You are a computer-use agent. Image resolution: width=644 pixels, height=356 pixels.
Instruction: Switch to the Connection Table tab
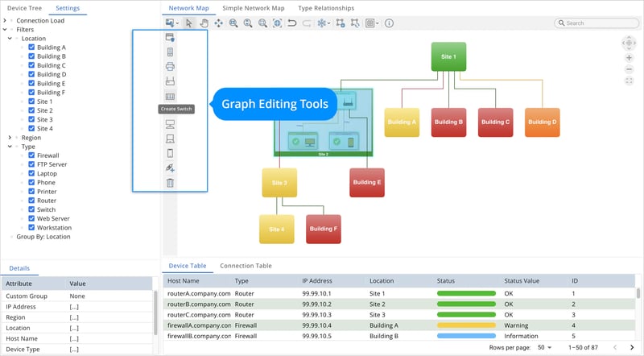pyautogui.click(x=246, y=266)
